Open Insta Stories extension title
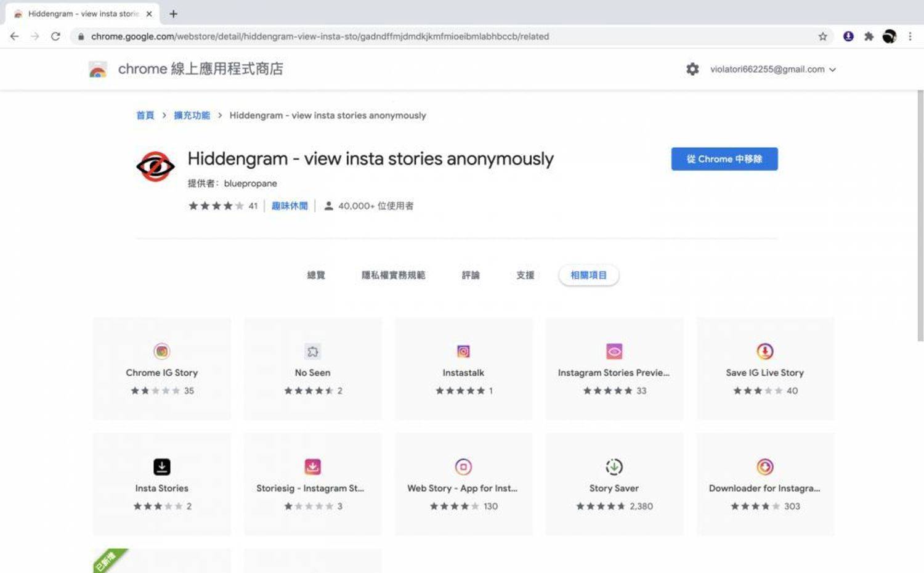This screenshot has height=573, width=924. click(161, 488)
